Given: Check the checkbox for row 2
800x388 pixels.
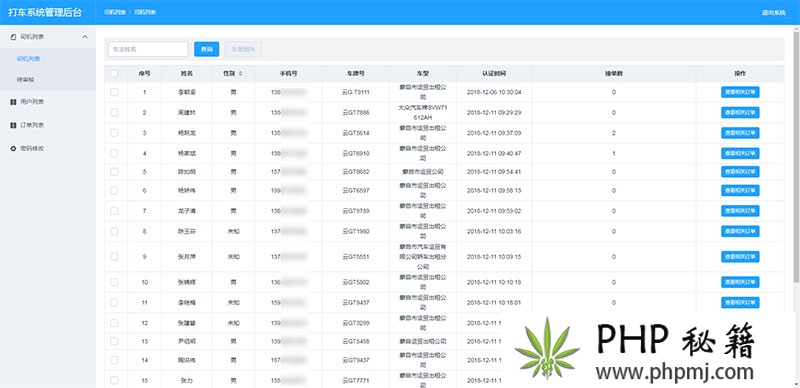Looking at the screenshot, I should point(114,112).
